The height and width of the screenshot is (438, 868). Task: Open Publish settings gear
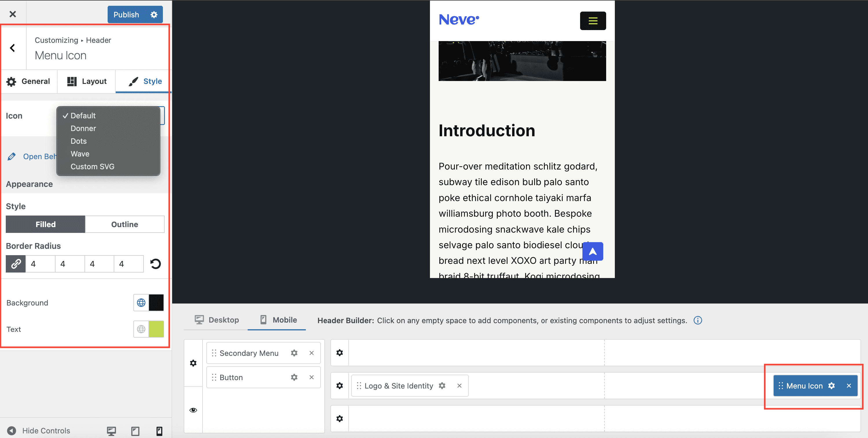(154, 14)
